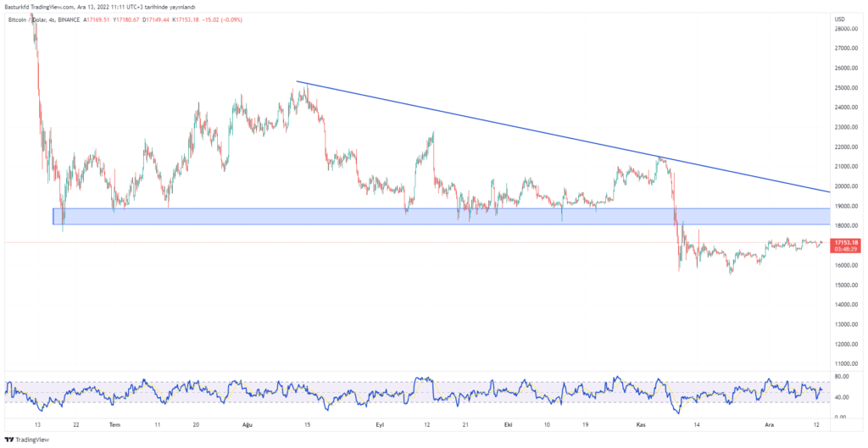Click the Eyl label on time axis

click(x=381, y=426)
